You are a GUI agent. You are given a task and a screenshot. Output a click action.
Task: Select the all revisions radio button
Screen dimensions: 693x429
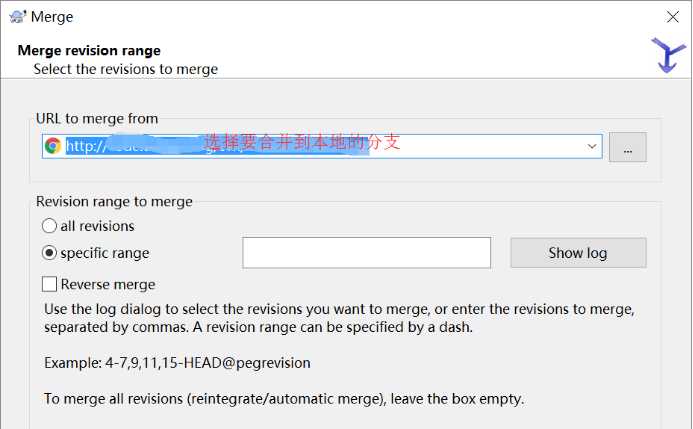[49, 226]
